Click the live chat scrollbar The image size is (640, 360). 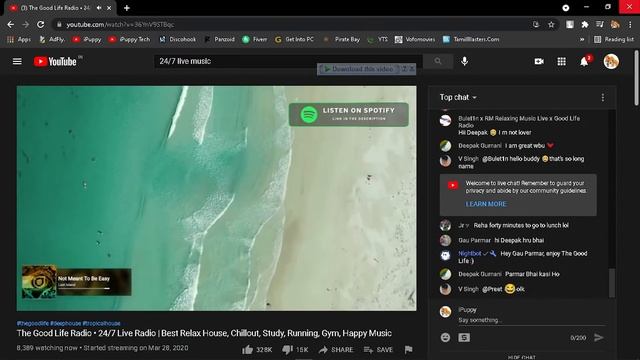(x=611, y=283)
